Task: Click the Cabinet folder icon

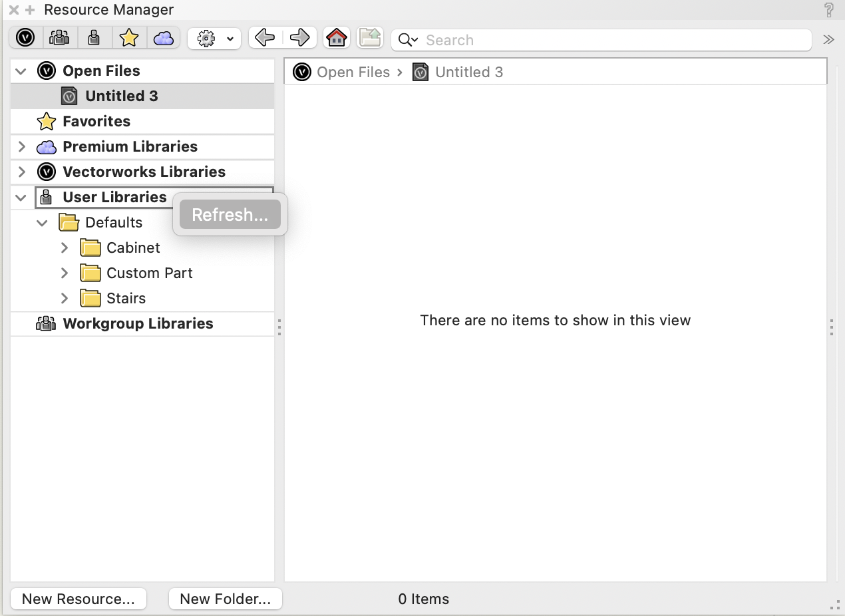Action: pos(90,247)
